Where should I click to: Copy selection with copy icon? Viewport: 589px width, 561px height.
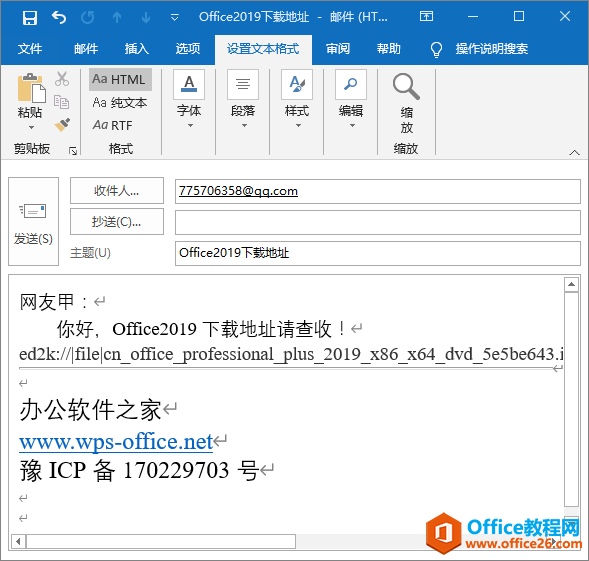click(x=62, y=102)
